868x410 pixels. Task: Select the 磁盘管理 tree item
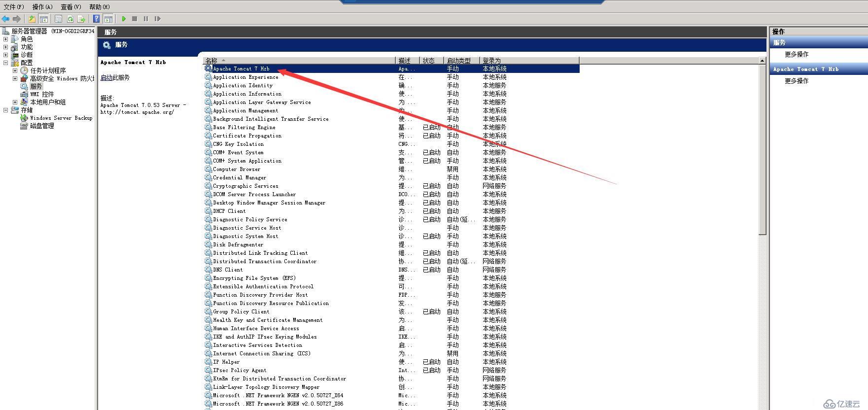42,126
